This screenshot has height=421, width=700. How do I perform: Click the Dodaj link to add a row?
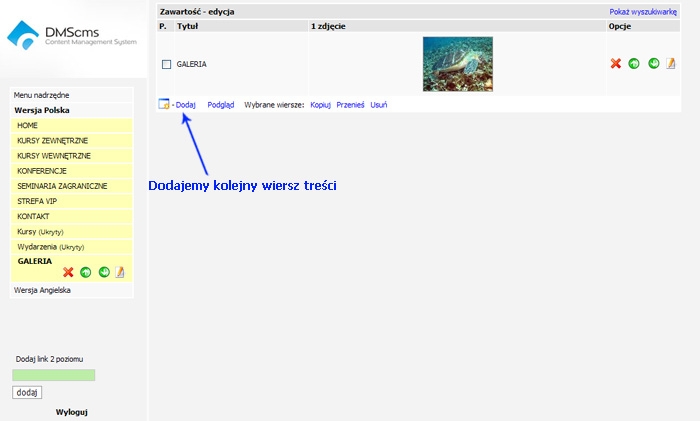pyautogui.click(x=186, y=105)
